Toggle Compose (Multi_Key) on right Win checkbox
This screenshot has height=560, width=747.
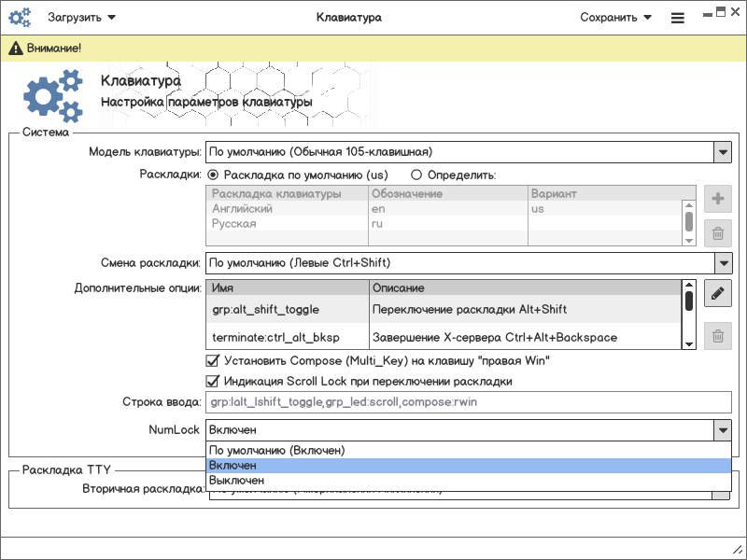pyautogui.click(x=212, y=360)
